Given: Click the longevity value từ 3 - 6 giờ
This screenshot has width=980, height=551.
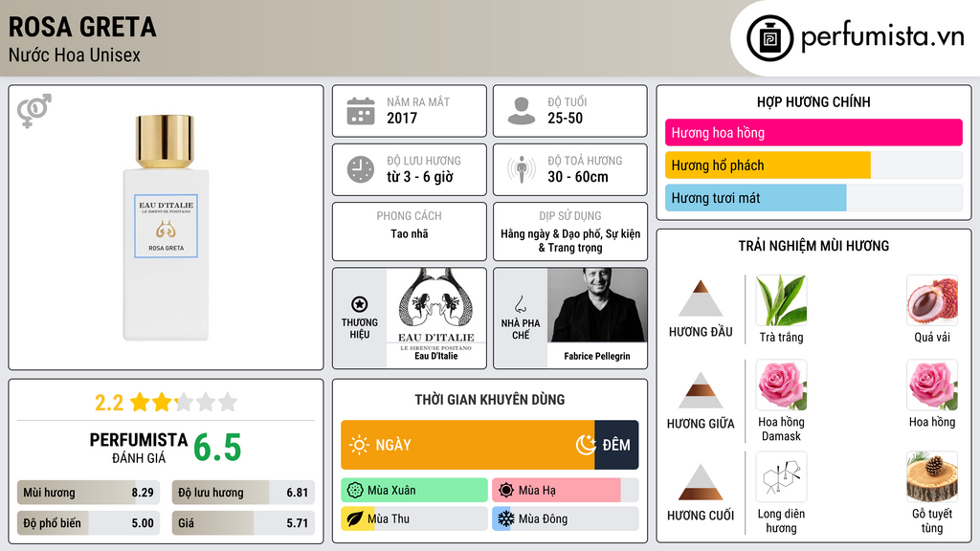Looking at the screenshot, I should click(420, 177).
